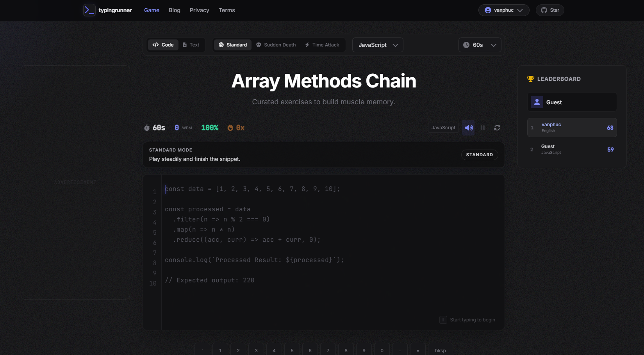Focus the code typing area first line

click(252, 189)
